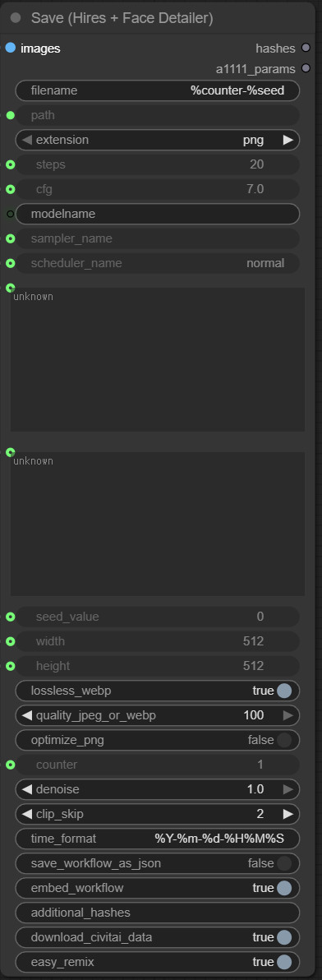This screenshot has height=980, width=322.
Task: Click the hashes output connector
Action: pyautogui.click(x=306, y=48)
